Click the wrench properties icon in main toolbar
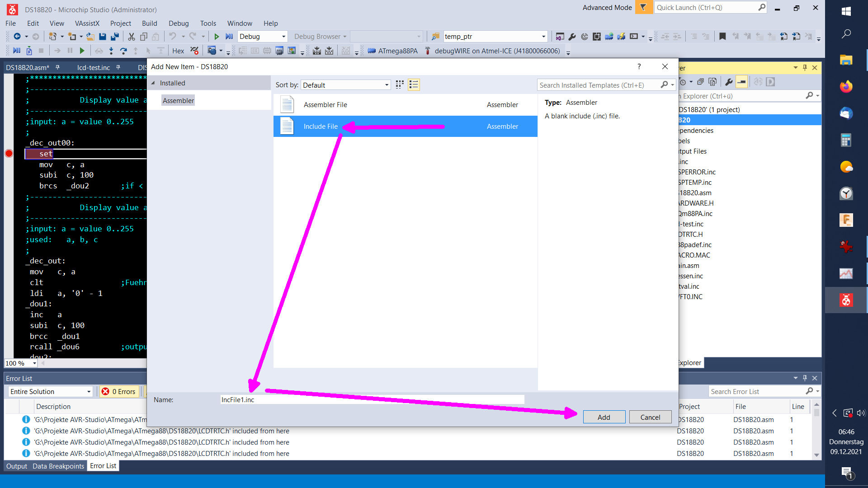The width and height of the screenshot is (868, 488). coord(572,37)
